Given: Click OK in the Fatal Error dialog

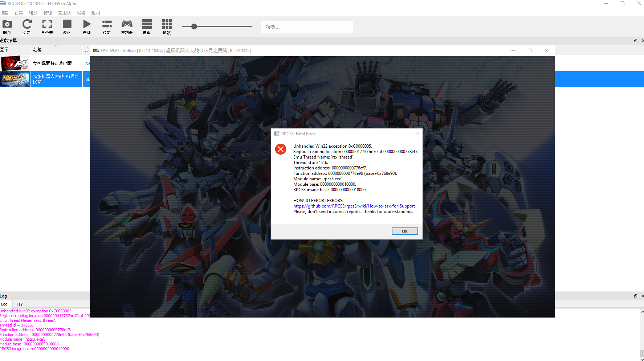Looking at the screenshot, I should pos(405,231).
